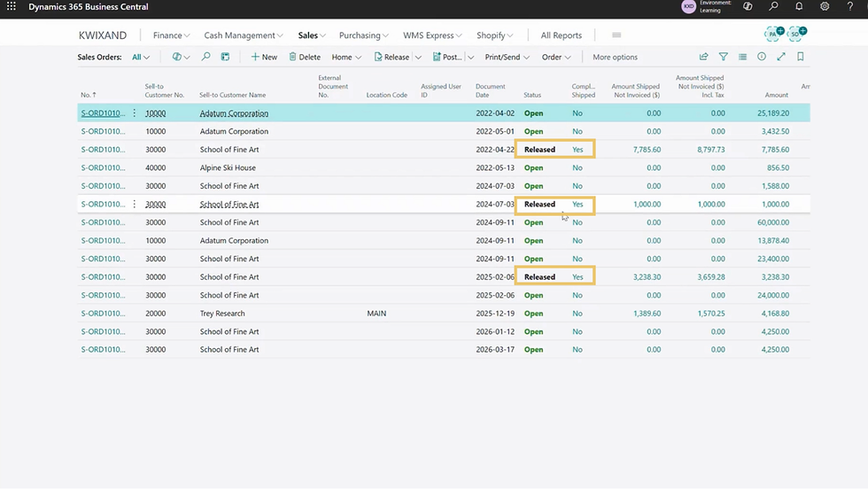The height and width of the screenshot is (489, 868).
Task: Expand the Home actions dropdown
Action: point(346,57)
